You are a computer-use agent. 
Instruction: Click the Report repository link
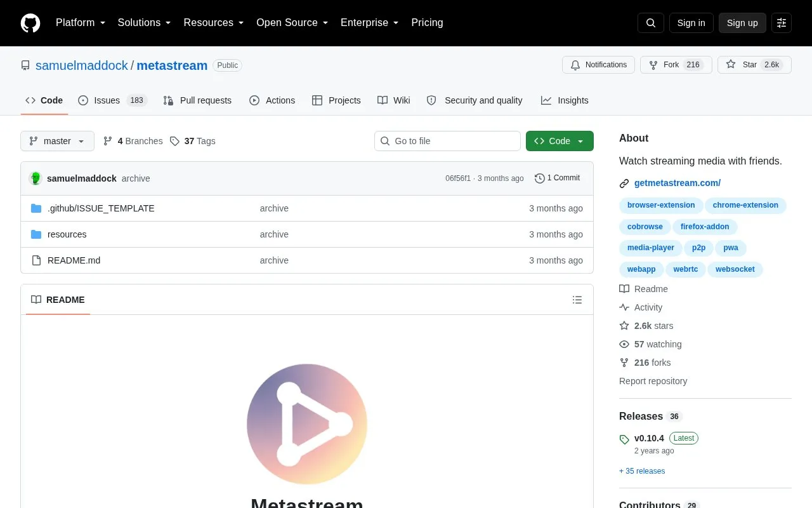point(653,381)
